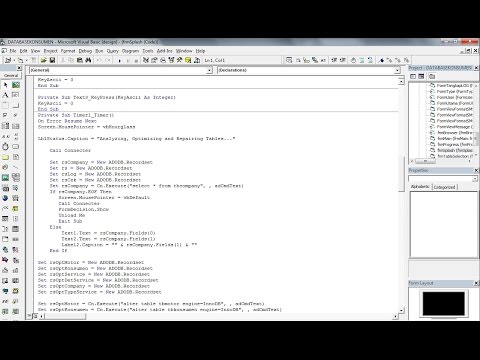
Task: Select FormViewMessage in the project tree
Action: (451, 127)
